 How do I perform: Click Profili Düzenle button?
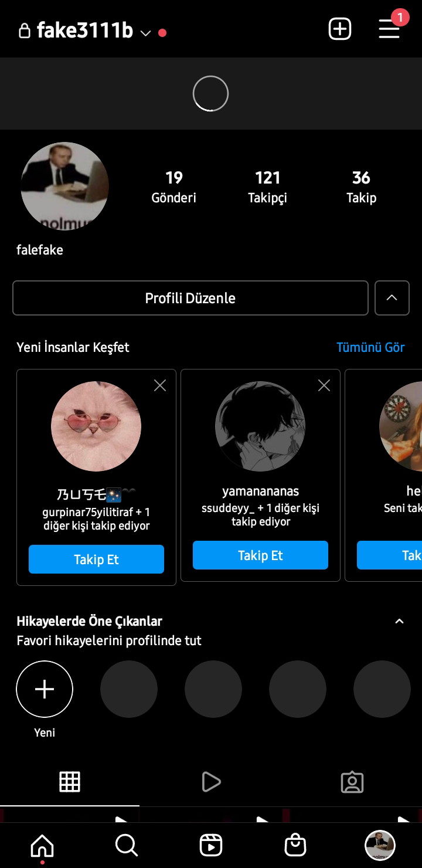click(x=190, y=298)
